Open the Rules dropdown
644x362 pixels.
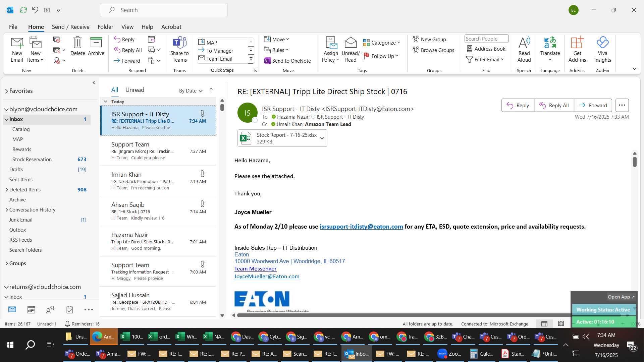(x=276, y=50)
